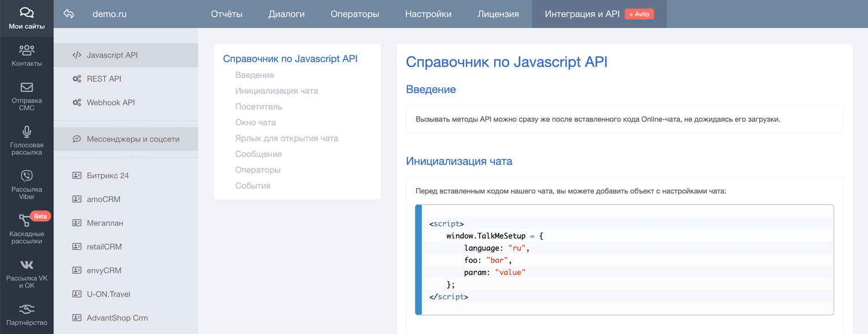Jump to Ярлык для открытия чата link

coord(286,138)
